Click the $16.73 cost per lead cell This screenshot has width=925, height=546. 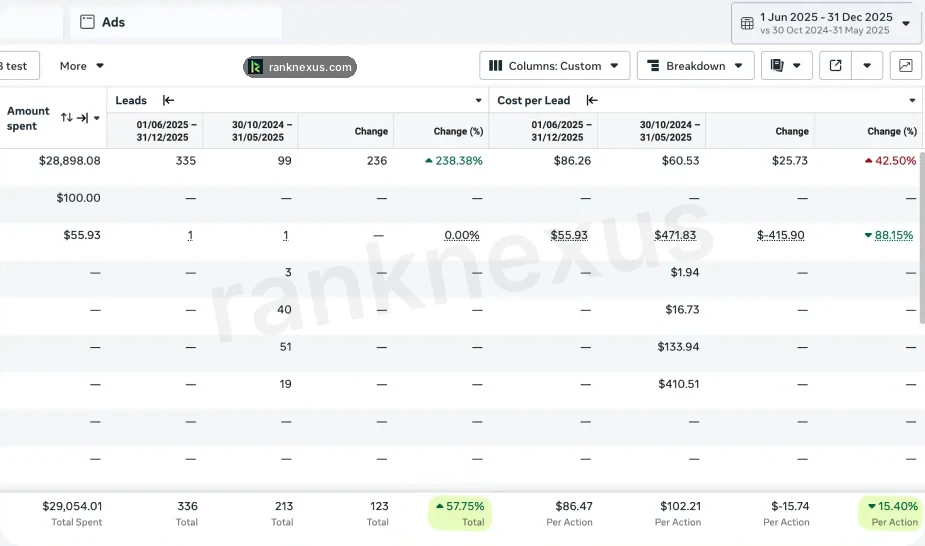point(682,310)
